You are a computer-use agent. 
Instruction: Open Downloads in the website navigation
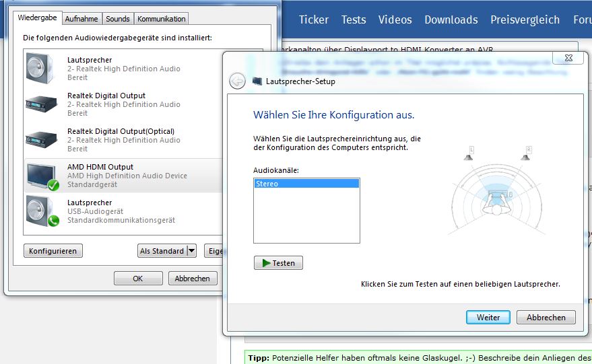(451, 20)
